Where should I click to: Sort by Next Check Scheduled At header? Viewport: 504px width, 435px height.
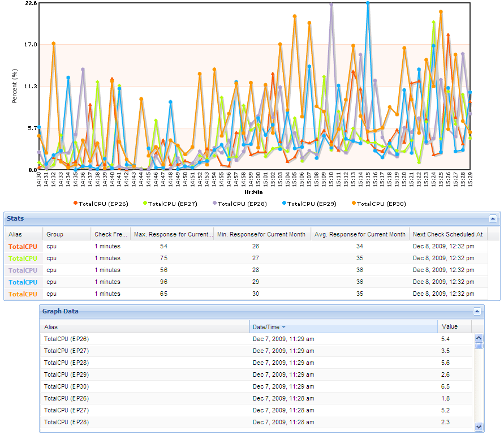[448, 234]
